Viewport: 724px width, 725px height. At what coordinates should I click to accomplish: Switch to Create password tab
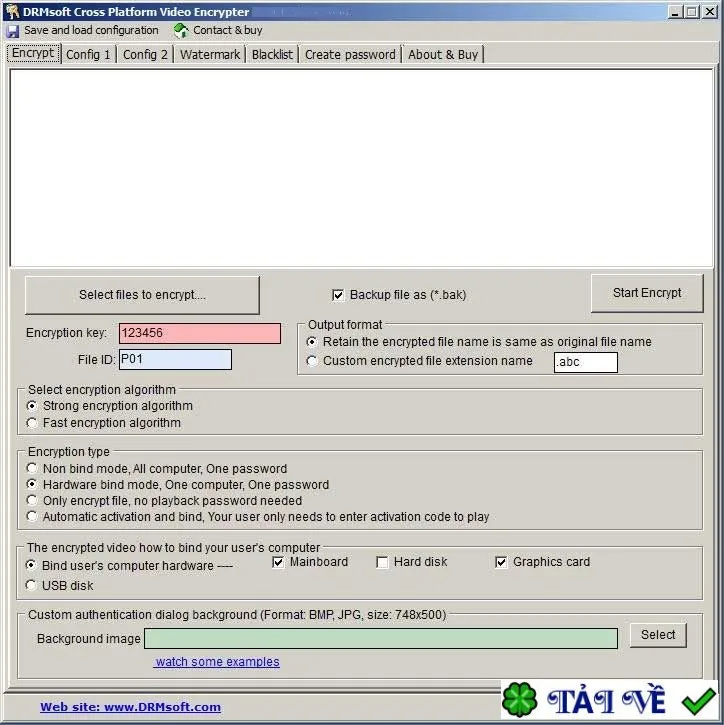click(x=350, y=55)
